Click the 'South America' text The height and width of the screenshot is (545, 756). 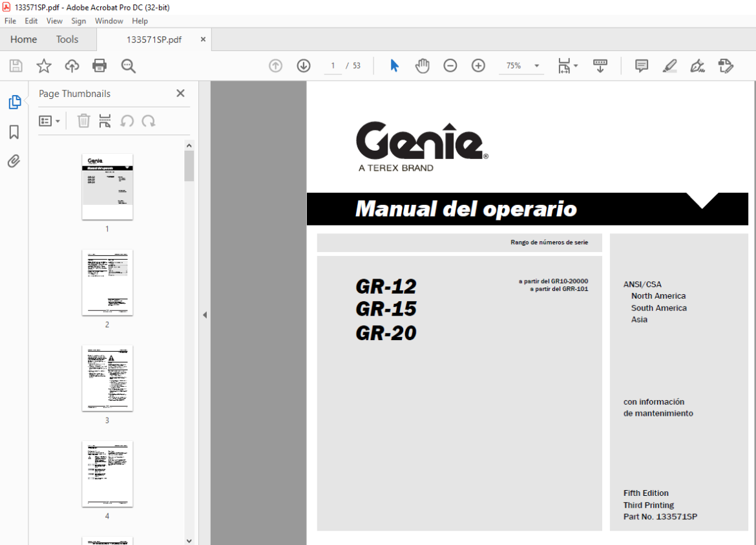pyautogui.click(x=658, y=308)
